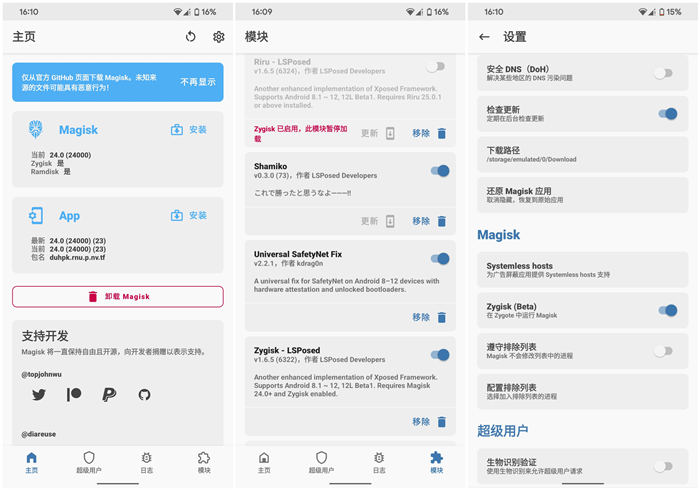Switch to the 主页 tab on the home screen's bottom bar
This screenshot has width=700, height=490.
(x=31, y=463)
